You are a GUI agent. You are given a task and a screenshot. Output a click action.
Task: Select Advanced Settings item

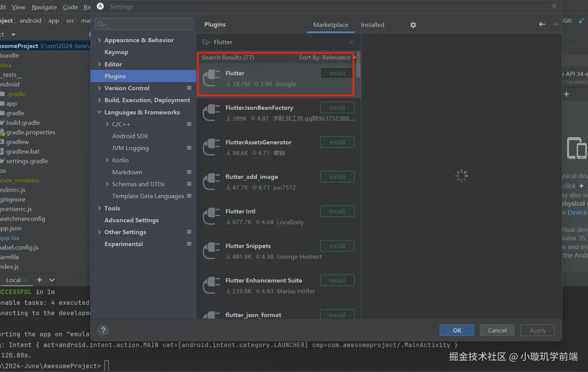pyautogui.click(x=131, y=220)
